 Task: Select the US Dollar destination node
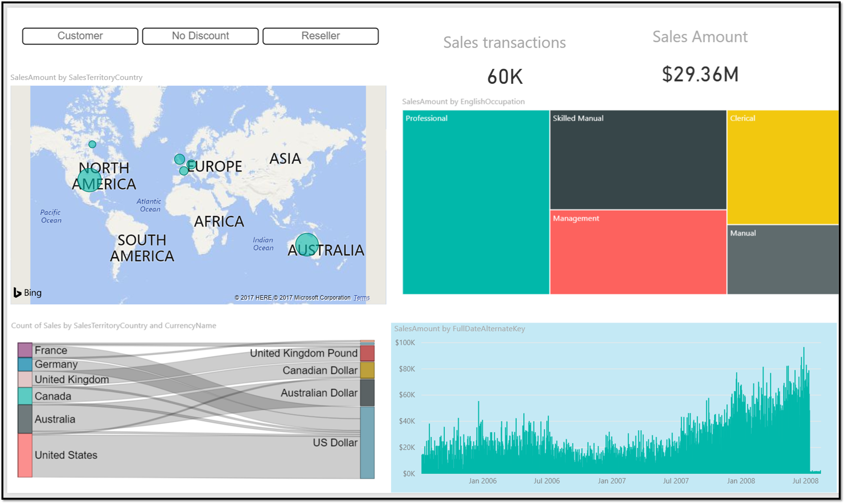coord(367,442)
